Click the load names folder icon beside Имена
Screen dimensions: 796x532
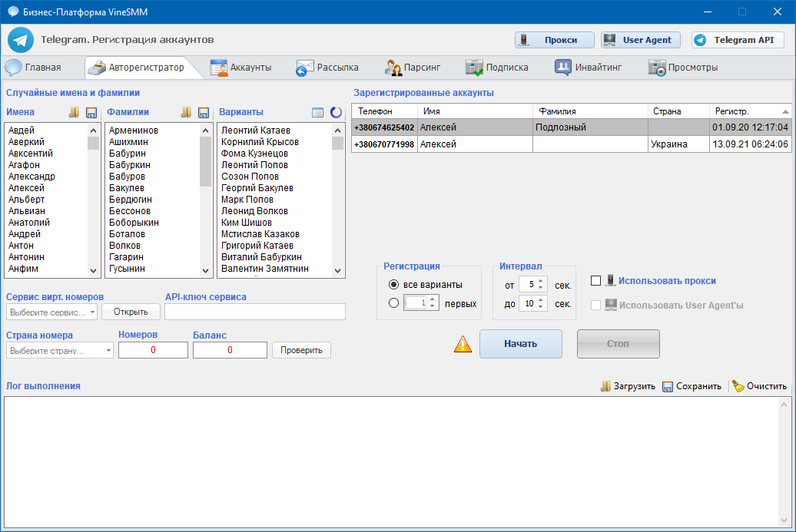click(x=74, y=112)
